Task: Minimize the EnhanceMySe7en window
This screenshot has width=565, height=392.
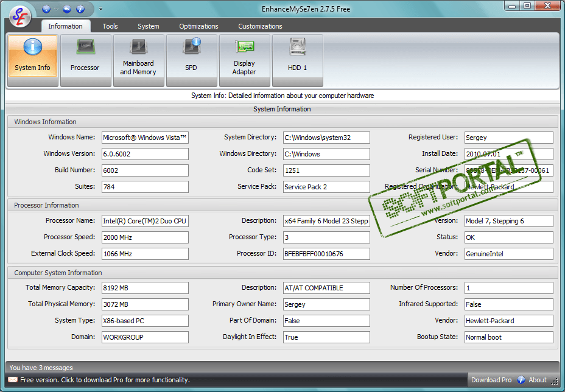Action: (x=511, y=5)
